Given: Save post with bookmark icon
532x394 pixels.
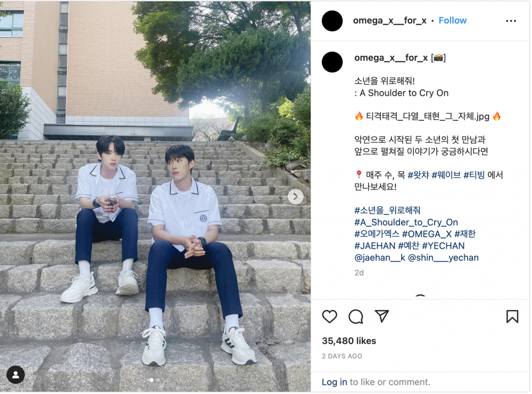Looking at the screenshot, I should click(512, 317).
